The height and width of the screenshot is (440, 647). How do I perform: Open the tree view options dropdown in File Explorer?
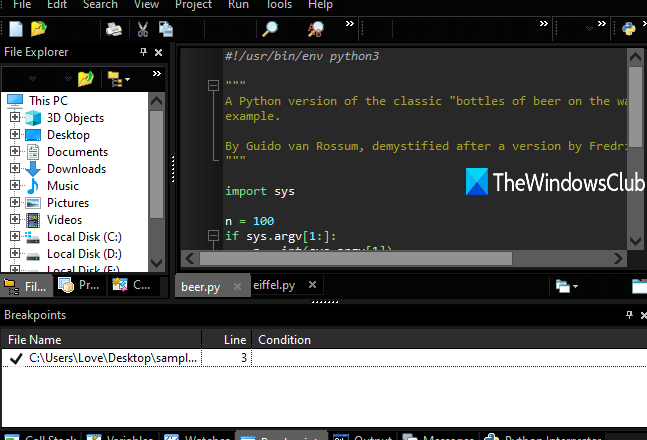pos(119,79)
